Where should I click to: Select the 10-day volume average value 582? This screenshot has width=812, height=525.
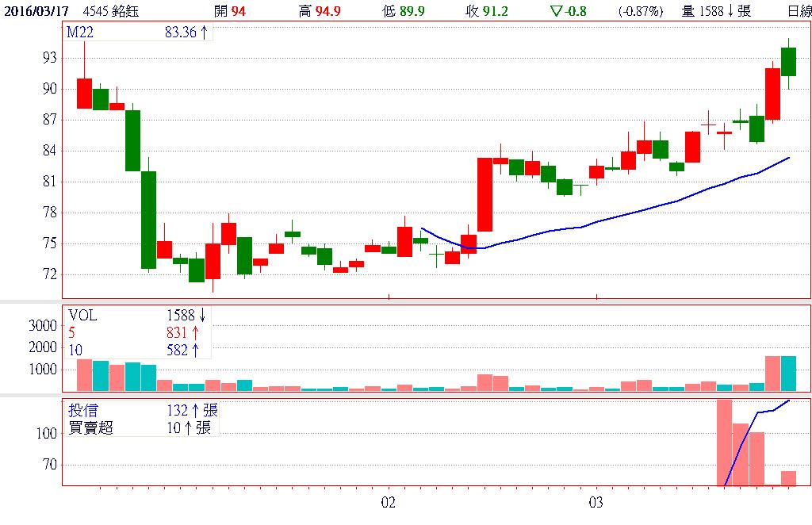click(x=178, y=349)
